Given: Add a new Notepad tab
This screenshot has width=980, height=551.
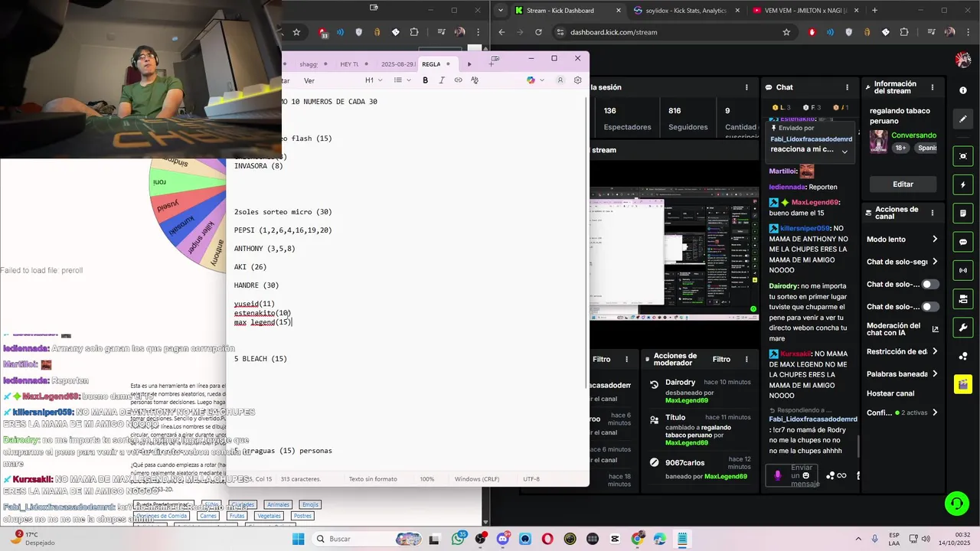Looking at the screenshot, I should pos(491,64).
